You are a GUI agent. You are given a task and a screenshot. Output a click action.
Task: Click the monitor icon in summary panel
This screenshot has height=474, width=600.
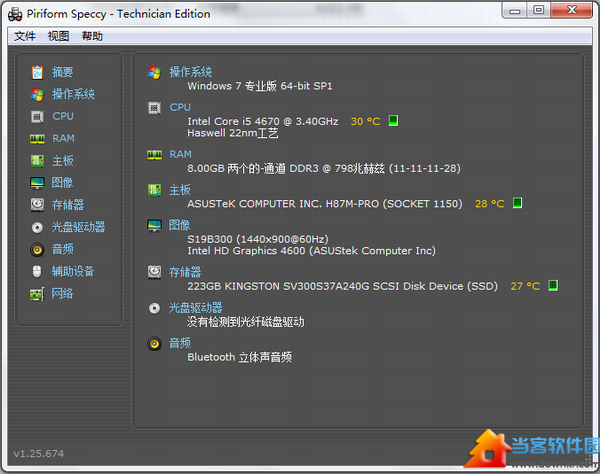coord(154,225)
